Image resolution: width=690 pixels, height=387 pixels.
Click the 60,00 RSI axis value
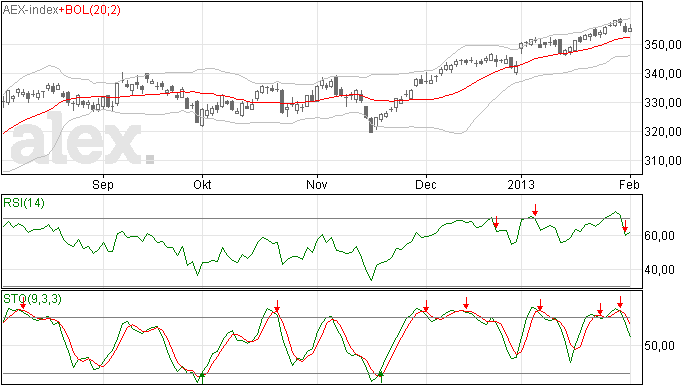(659, 236)
